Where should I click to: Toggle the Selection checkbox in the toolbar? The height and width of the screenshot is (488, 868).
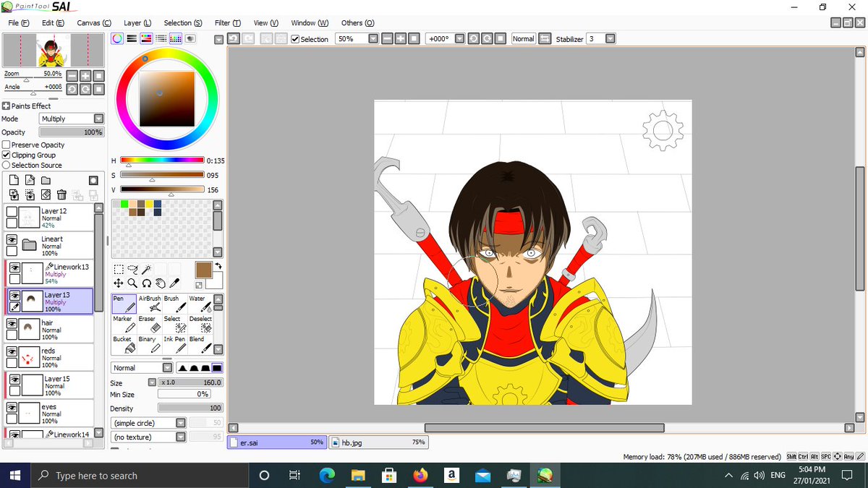click(295, 39)
